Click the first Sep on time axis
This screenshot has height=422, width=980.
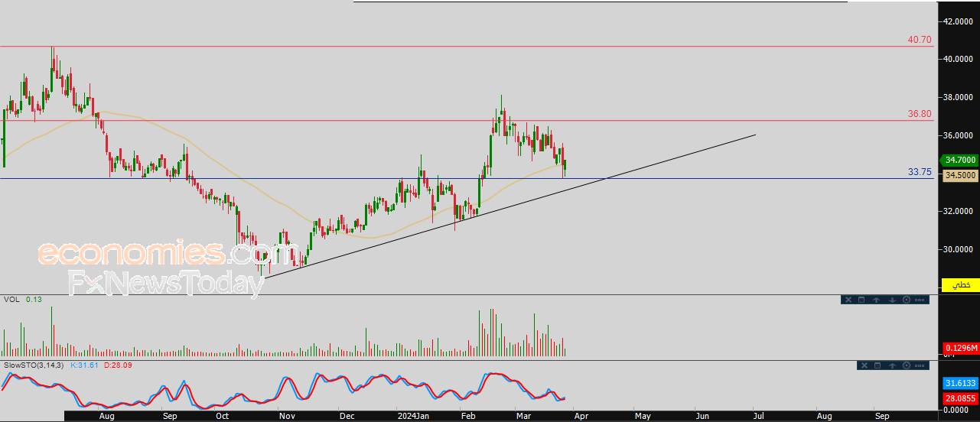coord(170,417)
